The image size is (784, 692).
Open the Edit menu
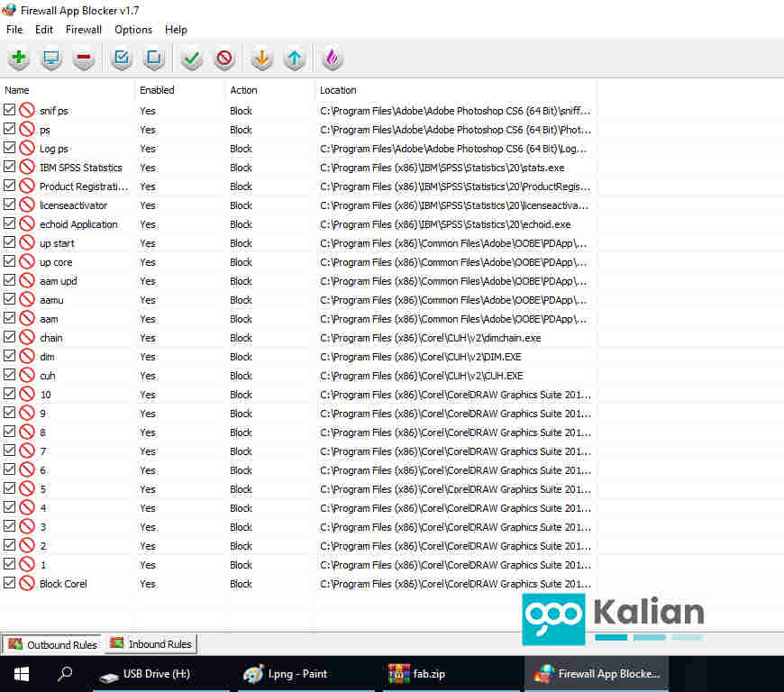[44, 30]
